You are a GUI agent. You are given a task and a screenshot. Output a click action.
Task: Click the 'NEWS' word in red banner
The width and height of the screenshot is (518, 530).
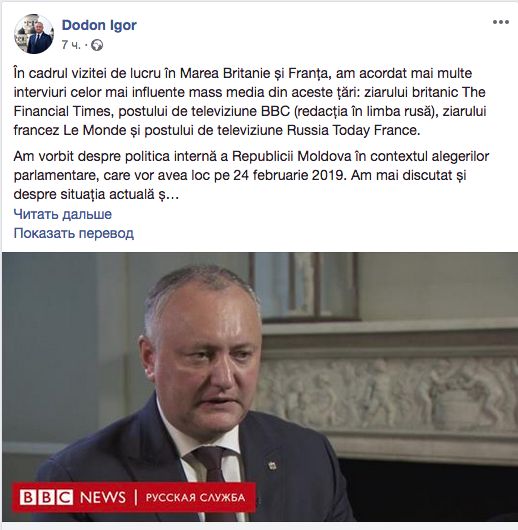[x=103, y=498]
